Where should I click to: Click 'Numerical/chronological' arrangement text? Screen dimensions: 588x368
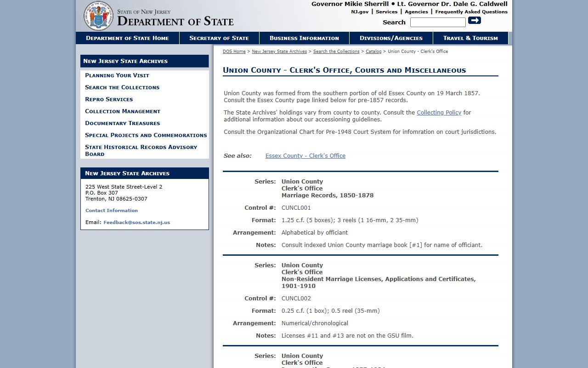(x=315, y=323)
